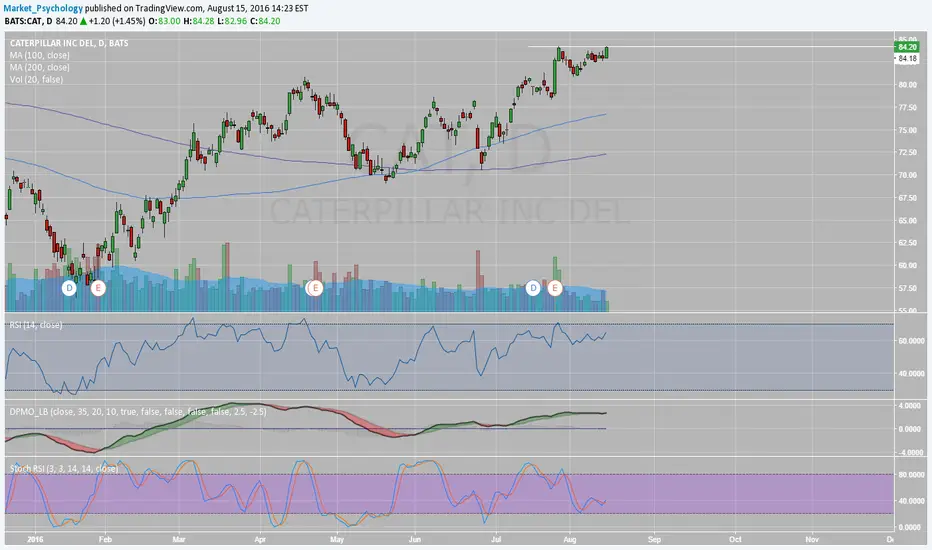The height and width of the screenshot is (550, 932).
Task: Click the 62.50 price axis label
Action: click(x=908, y=243)
